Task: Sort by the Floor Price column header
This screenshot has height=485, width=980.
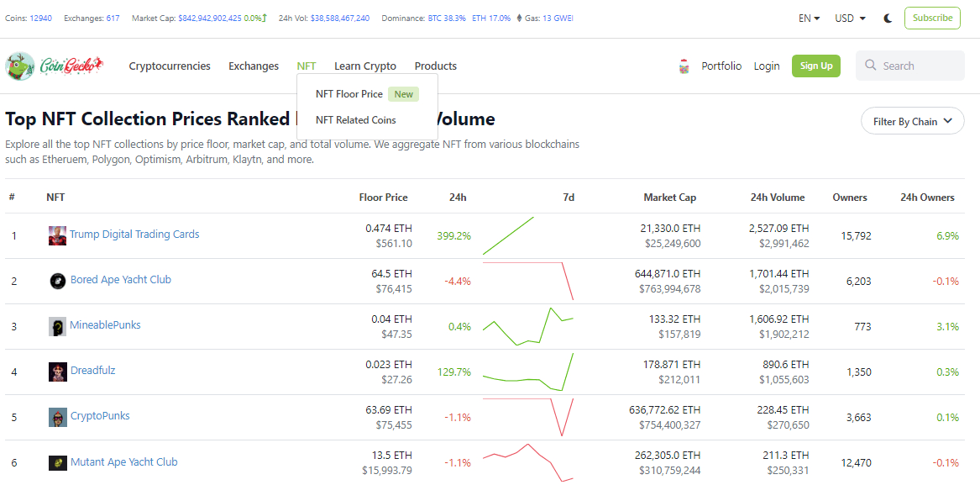Action: (x=383, y=198)
